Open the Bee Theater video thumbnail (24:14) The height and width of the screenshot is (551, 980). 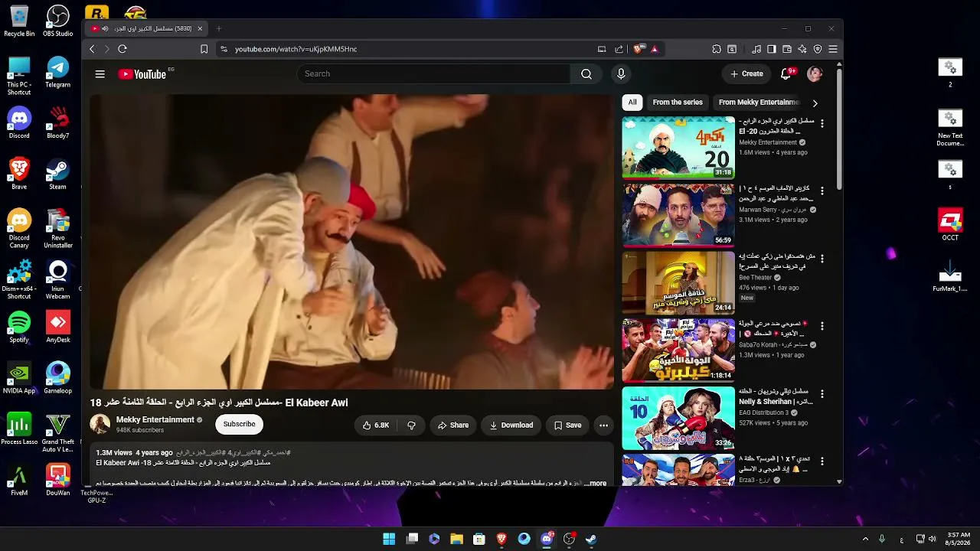[x=678, y=282]
